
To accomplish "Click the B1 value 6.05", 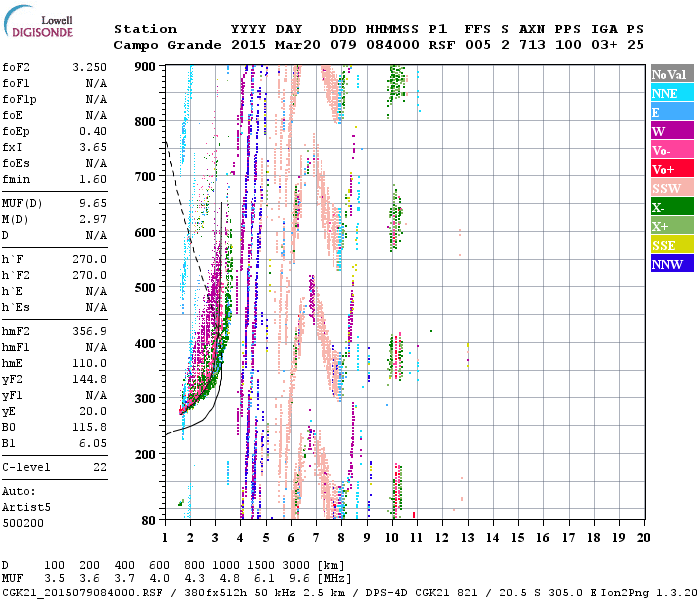I will [x=93, y=443].
